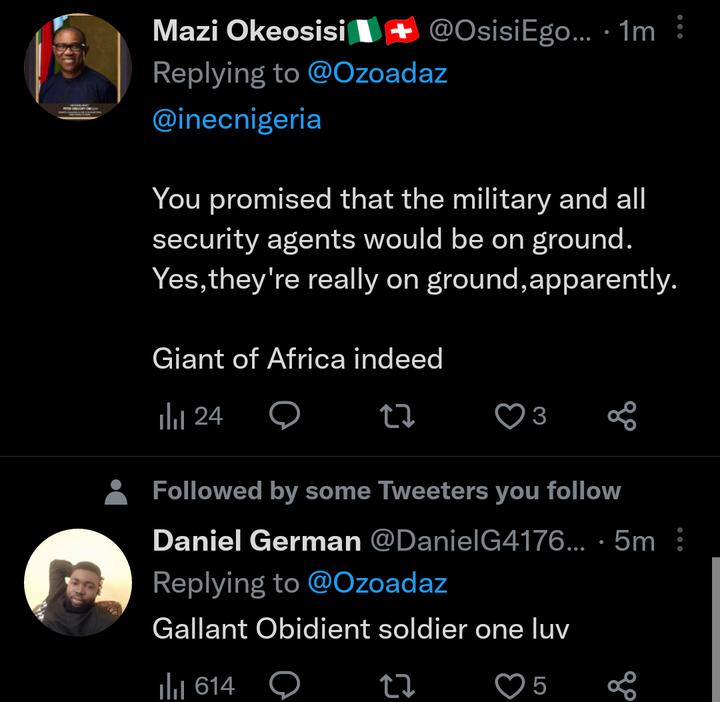Open more options on Daniel German's tweet
The width and height of the screenshot is (720, 702).
(x=680, y=539)
